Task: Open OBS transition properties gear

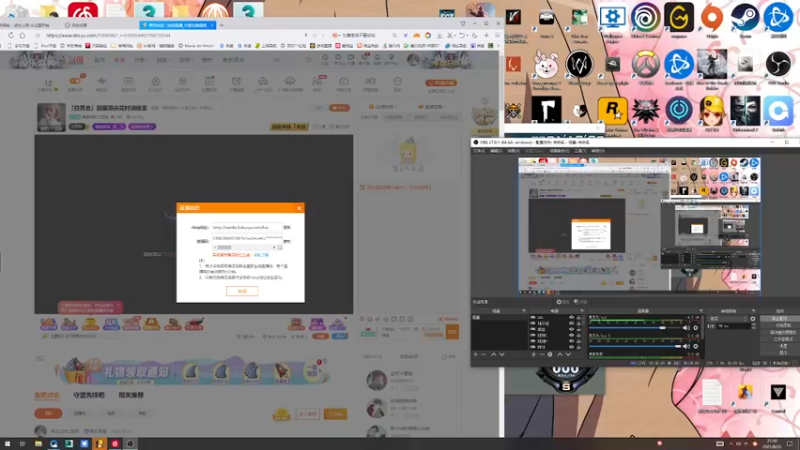Action: [x=753, y=319]
